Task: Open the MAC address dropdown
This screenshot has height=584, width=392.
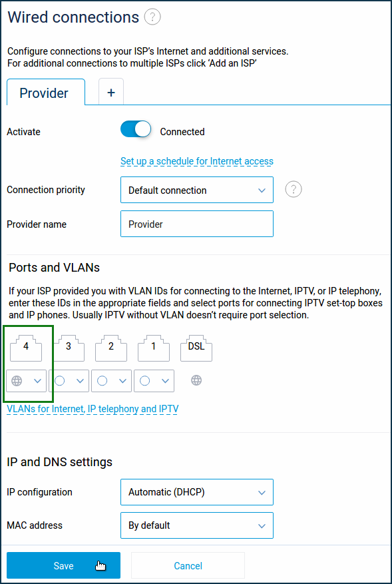Action: [x=197, y=525]
